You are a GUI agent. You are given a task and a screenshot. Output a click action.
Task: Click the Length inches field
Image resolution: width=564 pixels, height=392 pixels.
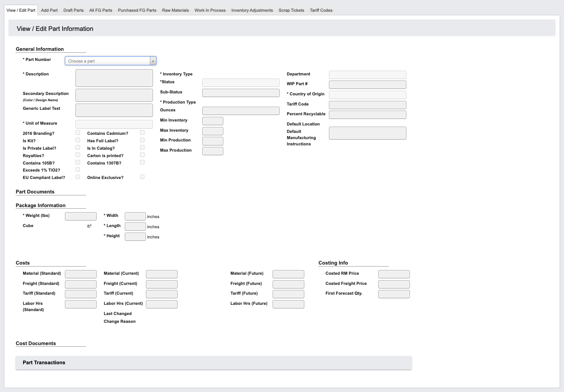[x=135, y=226]
